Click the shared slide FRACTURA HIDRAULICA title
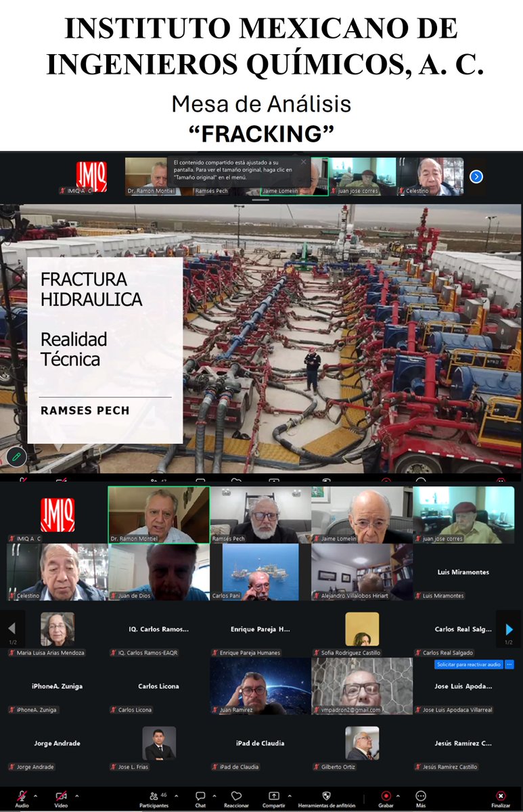 [91, 289]
